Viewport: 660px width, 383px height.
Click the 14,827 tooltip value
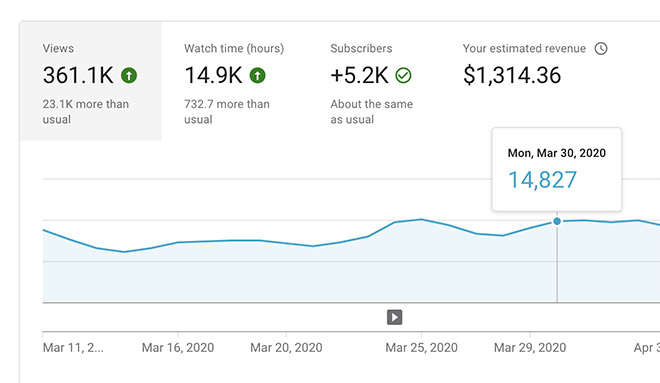pos(543,180)
